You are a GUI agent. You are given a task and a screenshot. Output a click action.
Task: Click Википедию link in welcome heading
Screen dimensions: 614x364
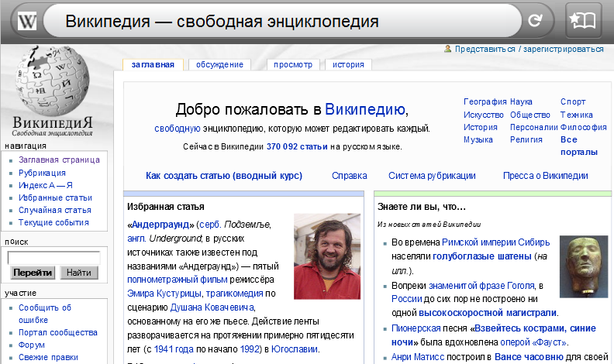point(364,109)
